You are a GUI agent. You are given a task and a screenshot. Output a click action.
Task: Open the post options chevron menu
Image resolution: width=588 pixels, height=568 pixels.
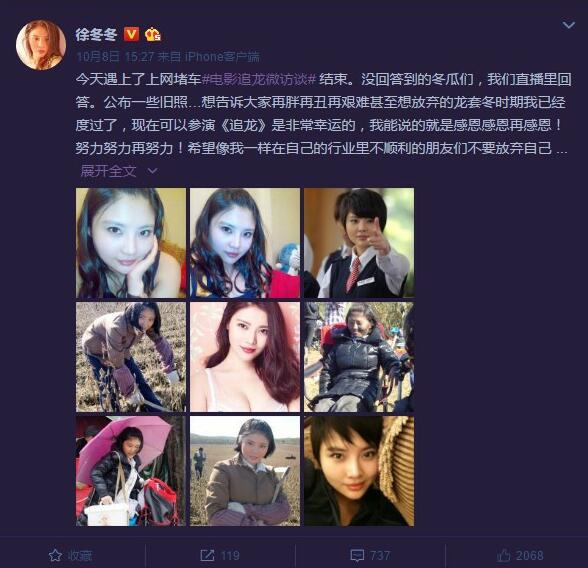point(568,25)
